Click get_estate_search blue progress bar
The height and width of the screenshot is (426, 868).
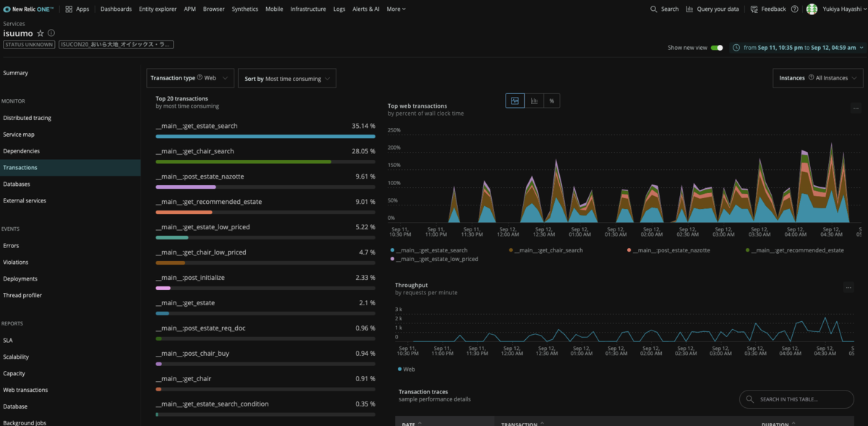[x=265, y=136]
